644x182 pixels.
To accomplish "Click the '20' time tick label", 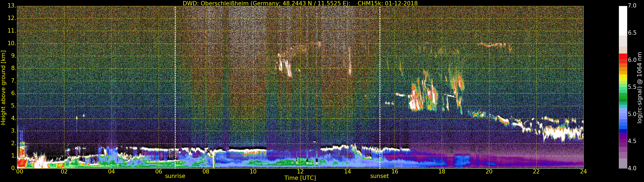I will click(489, 172).
